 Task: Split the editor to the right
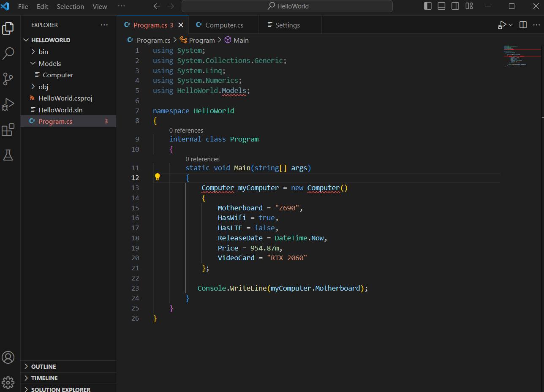pos(523,25)
